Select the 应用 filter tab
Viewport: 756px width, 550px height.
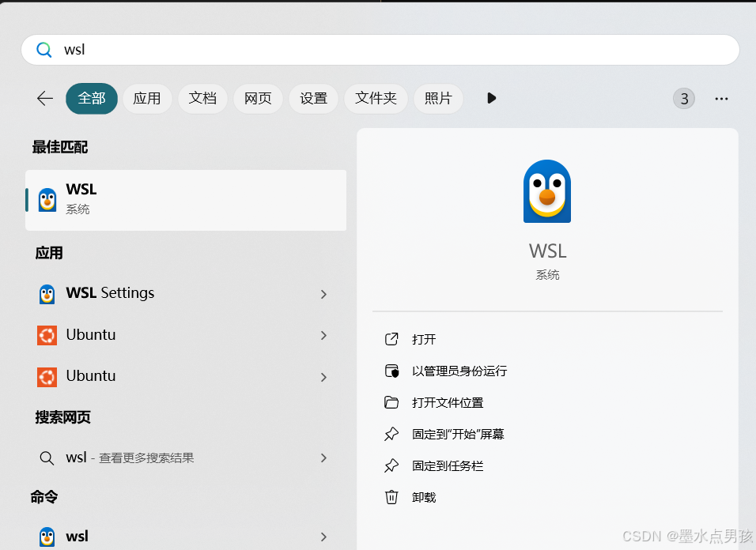click(x=147, y=98)
